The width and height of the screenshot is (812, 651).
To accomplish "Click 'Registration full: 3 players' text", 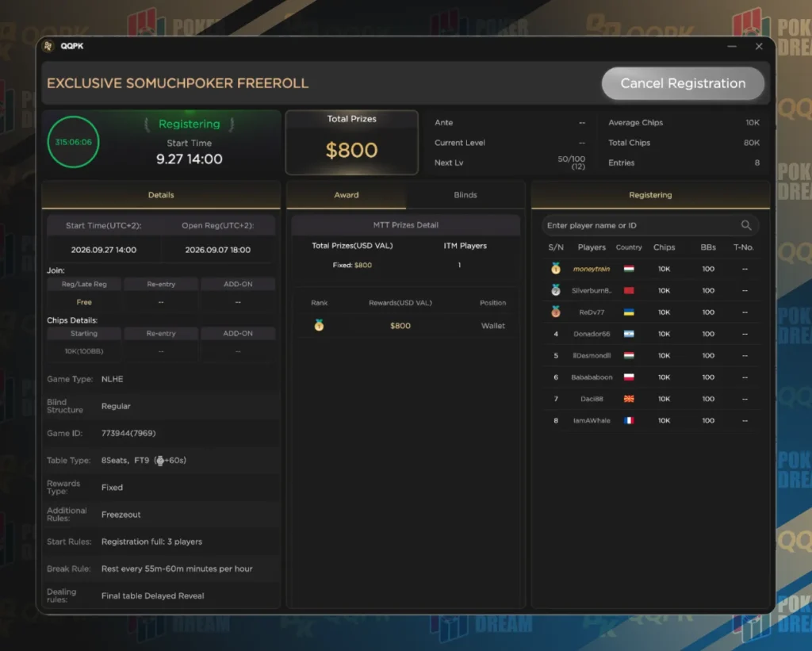I will coord(151,542).
